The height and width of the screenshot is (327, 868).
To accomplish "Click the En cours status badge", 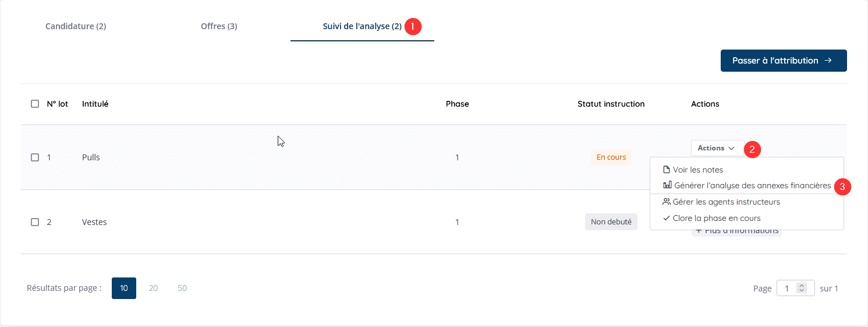I will coord(611,157).
